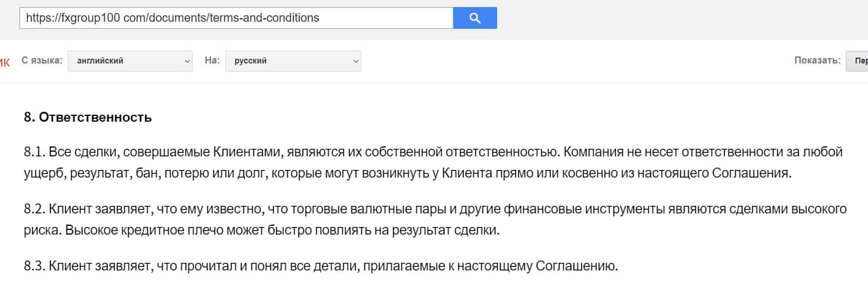Click the partially visible Translator logo at left edge
The height and width of the screenshot is (294, 868).
click(5, 62)
